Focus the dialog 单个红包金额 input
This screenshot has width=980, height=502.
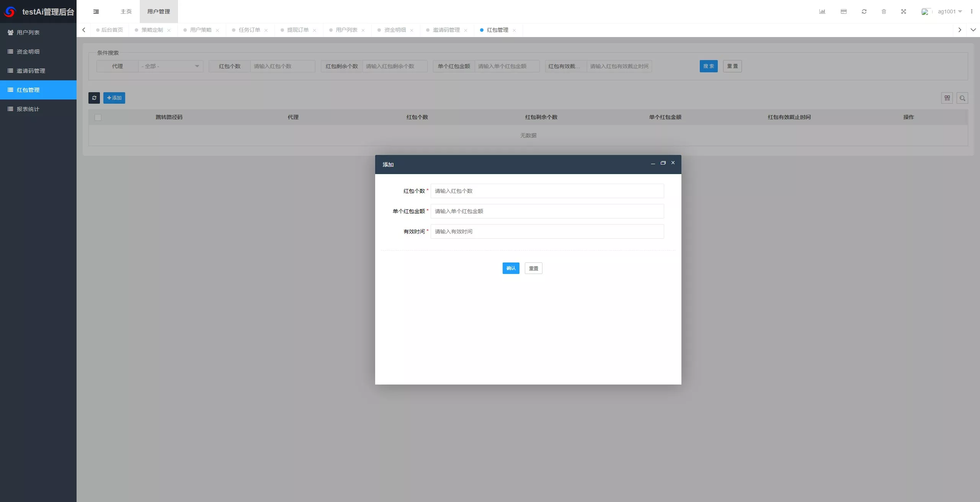[547, 211]
